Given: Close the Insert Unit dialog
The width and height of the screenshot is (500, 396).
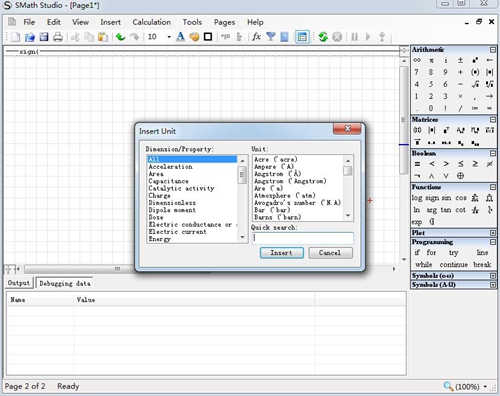Looking at the screenshot, I should click(x=347, y=129).
